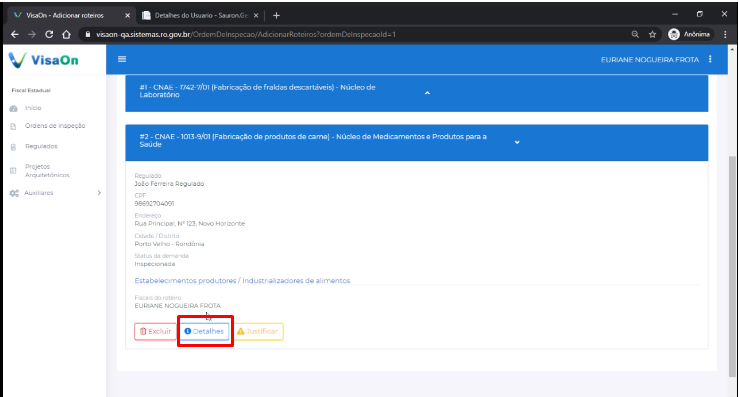Open user options three-dot menu

(x=710, y=59)
